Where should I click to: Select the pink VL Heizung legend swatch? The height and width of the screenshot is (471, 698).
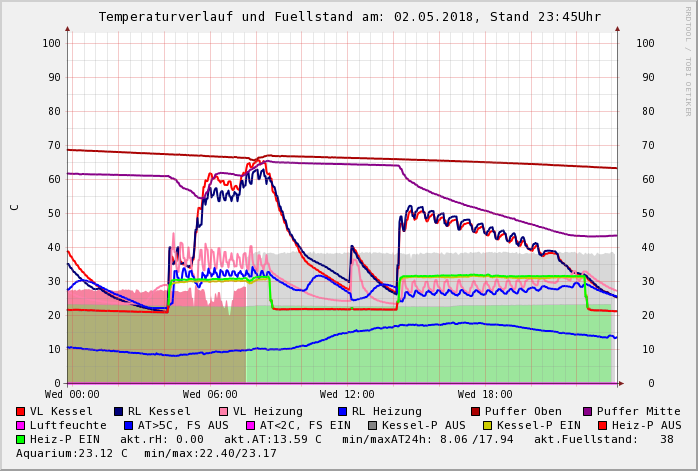223,411
